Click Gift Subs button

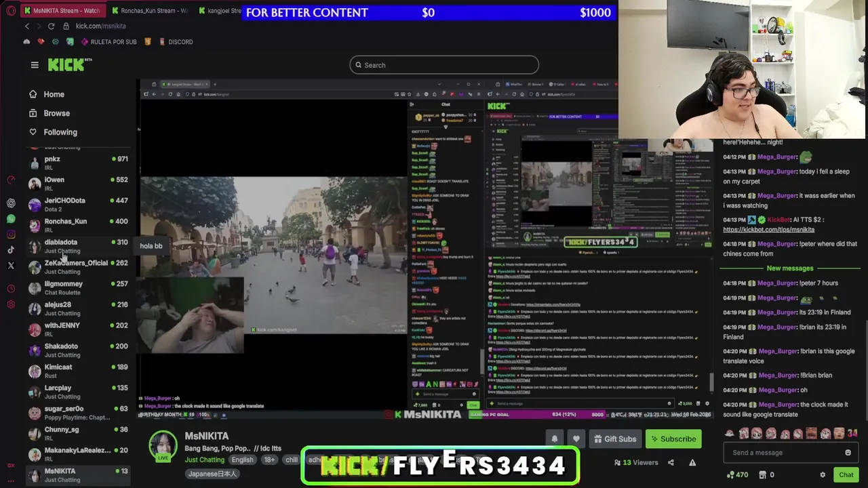pos(615,439)
